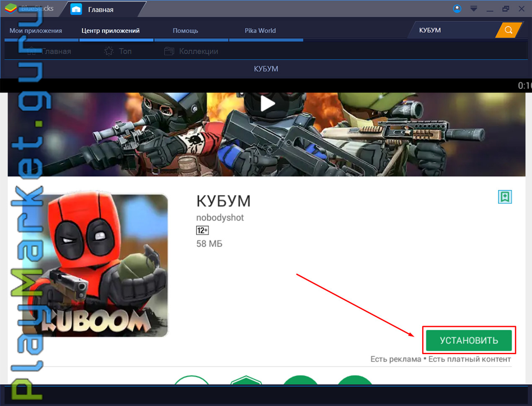The width and height of the screenshot is (532, 406).
Task: Click the BlueStacks logo icon
Action: pyautogui.click(x=10, y=8)
